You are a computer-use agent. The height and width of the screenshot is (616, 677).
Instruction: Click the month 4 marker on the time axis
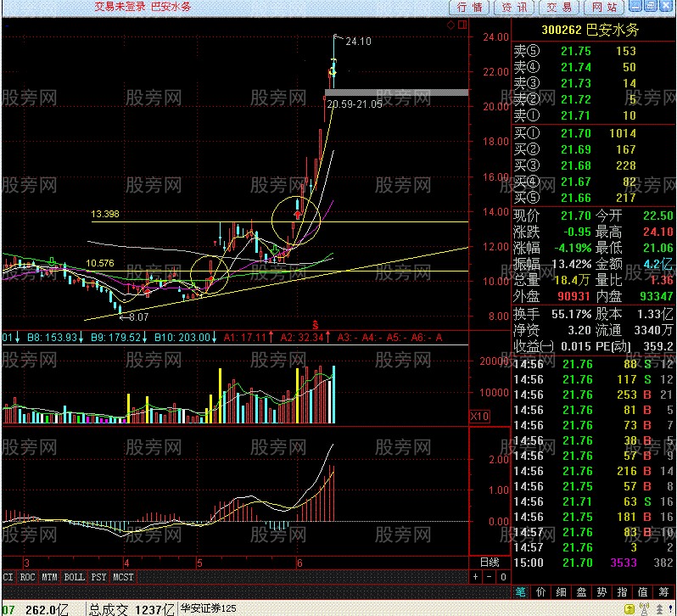126,563
